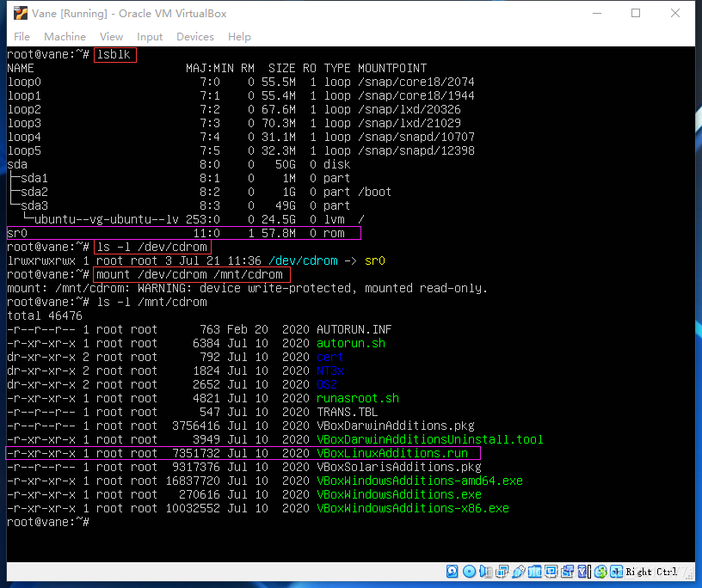The image size is (702, 588).
Task: Click the VBoxWindowsAdditions-amd64.exe file name
Action: (420, 481)
